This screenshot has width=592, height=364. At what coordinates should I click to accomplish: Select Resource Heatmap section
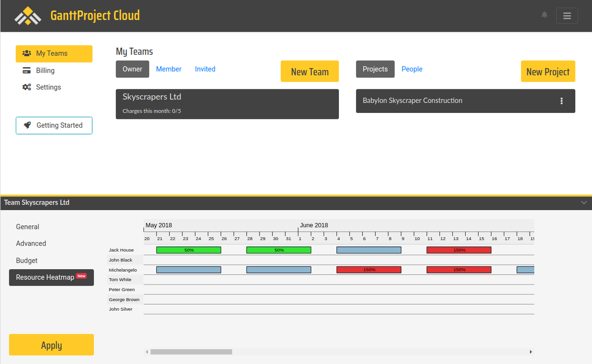(x=51, y=277)
